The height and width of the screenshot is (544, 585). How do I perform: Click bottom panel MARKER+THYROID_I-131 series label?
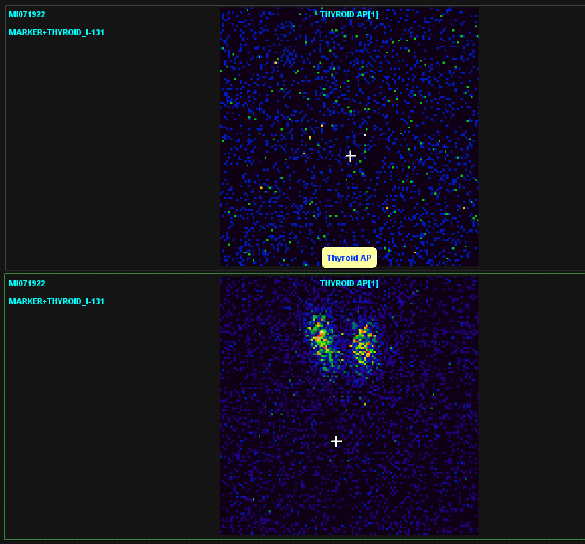pos(56,301)
